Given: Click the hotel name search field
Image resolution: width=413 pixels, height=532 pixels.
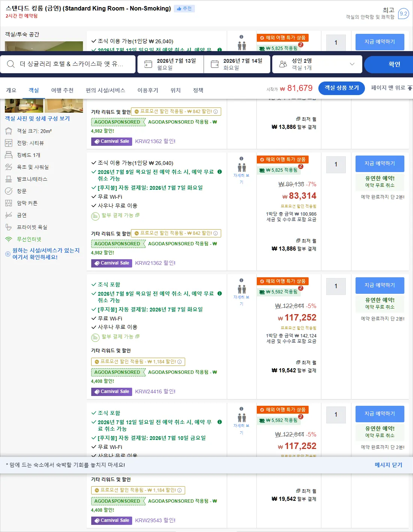Looking at the screenshot, I should (68, 64).
